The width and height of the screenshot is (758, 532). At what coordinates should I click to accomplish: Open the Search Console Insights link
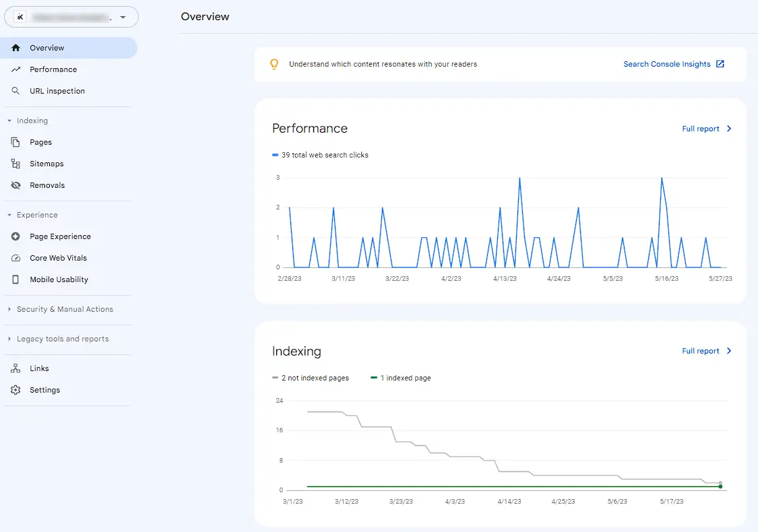(666, 64)
